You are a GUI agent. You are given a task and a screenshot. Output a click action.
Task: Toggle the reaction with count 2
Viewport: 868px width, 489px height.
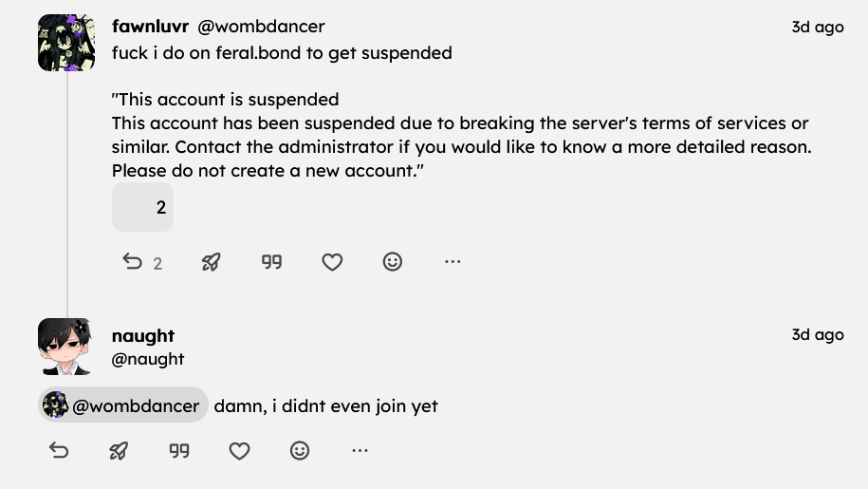pyautogui.click(x=143, y=207)
